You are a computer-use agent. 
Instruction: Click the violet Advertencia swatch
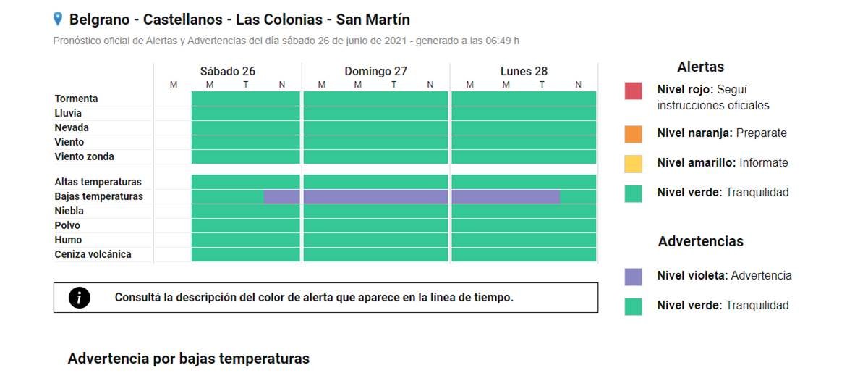pos(633,276)
